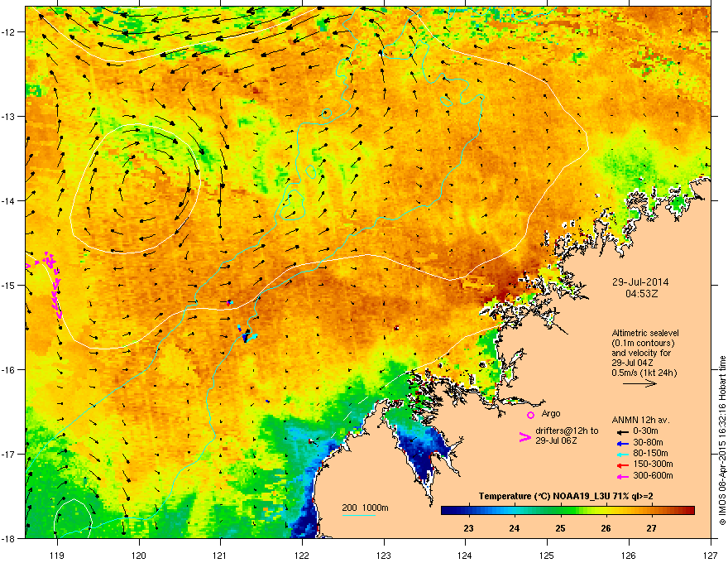Click the 'ANMN 12h av.' legend heading
Screen dimensions: 728x563
click(640, 420)
